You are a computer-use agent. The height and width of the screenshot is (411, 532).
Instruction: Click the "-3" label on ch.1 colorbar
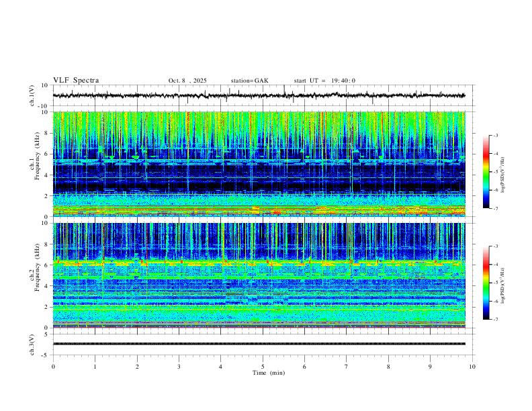click(496, 136)
